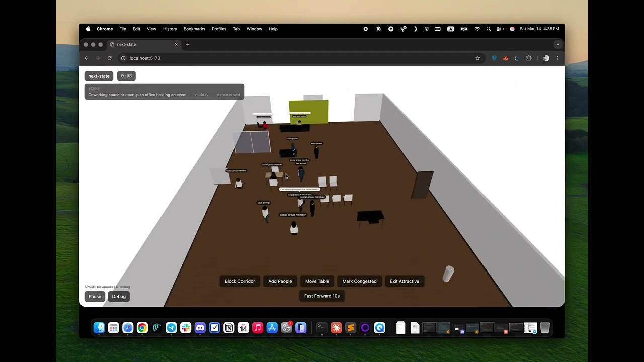Image resolution: width=644 pixels, height=362 pixels.
Task: Open Discord from the Dock
Action: 200,328
